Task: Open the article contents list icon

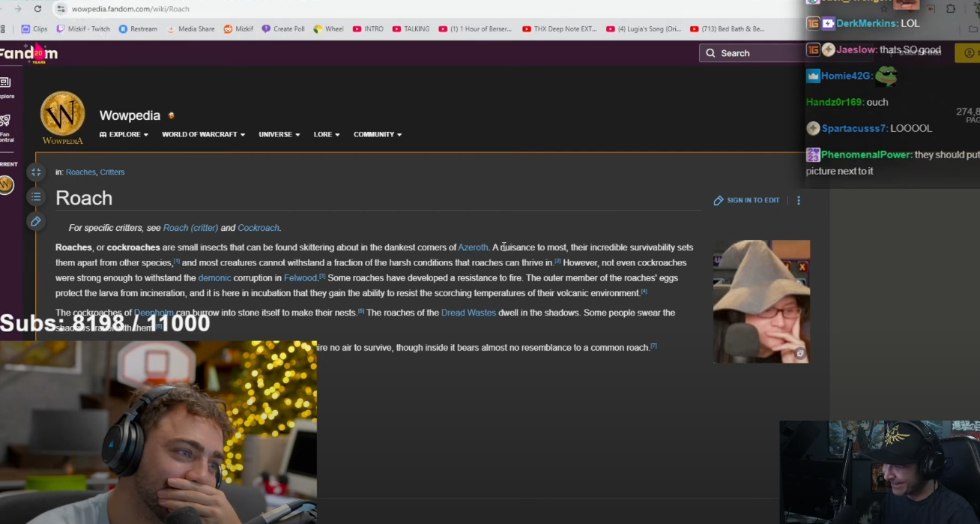Action: pyautogui.click(x=36, y=196)
